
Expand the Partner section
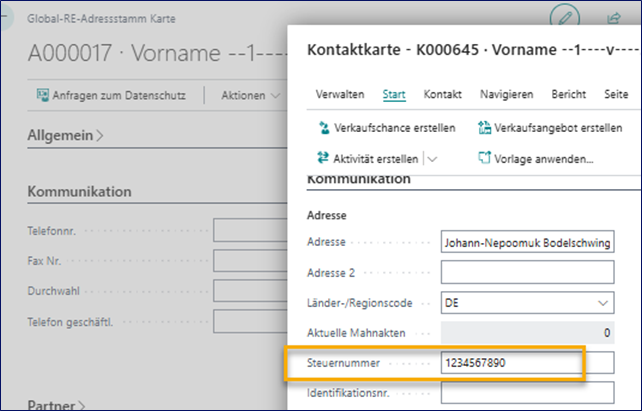56,405
